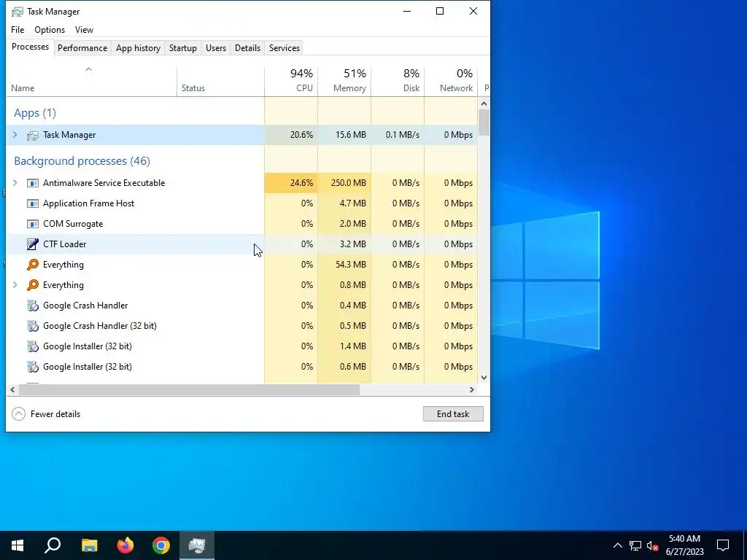Click Google Crash Handler (32 bit) icon
747x560 pixels.
[x=32, y=326]
